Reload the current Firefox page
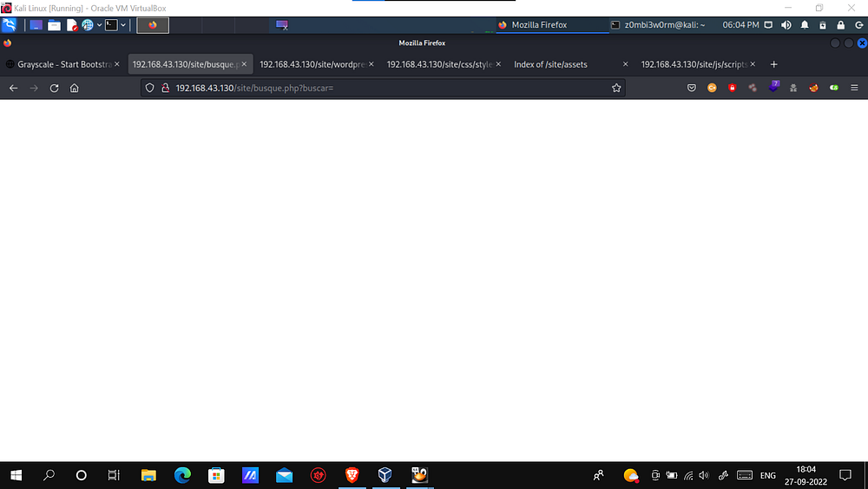Viewport: 868px width, 489px height. [54, 88]
